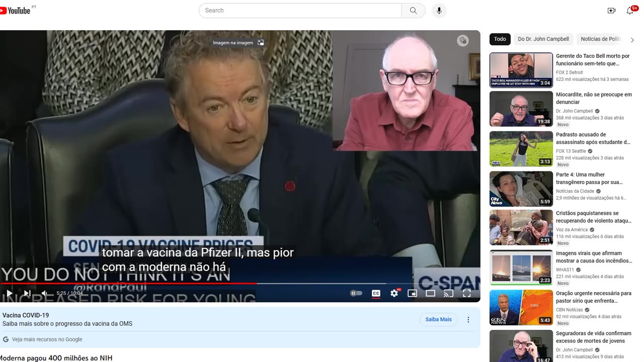
Task: Open the Seguradoras de vida video thumbnail
Action: coord(521,346)
